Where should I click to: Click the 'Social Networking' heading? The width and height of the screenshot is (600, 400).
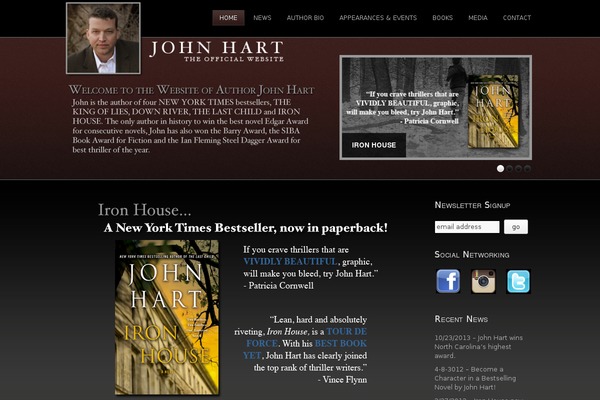pos(472,255)
